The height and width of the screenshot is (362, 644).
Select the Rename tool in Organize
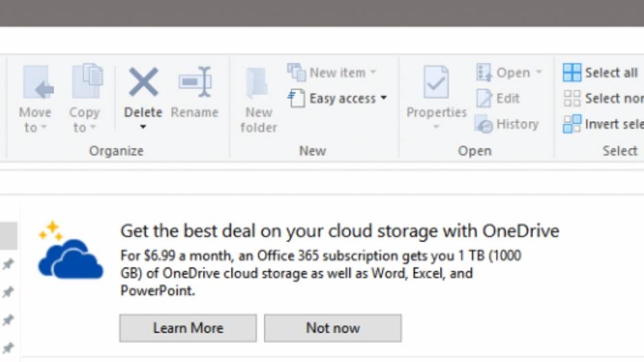click(x=195, y=83)
